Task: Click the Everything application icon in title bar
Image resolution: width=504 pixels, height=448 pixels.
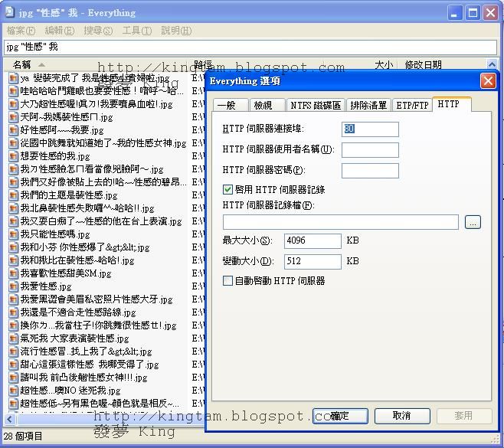Action: pyautogui.click(x=10, y=12)
